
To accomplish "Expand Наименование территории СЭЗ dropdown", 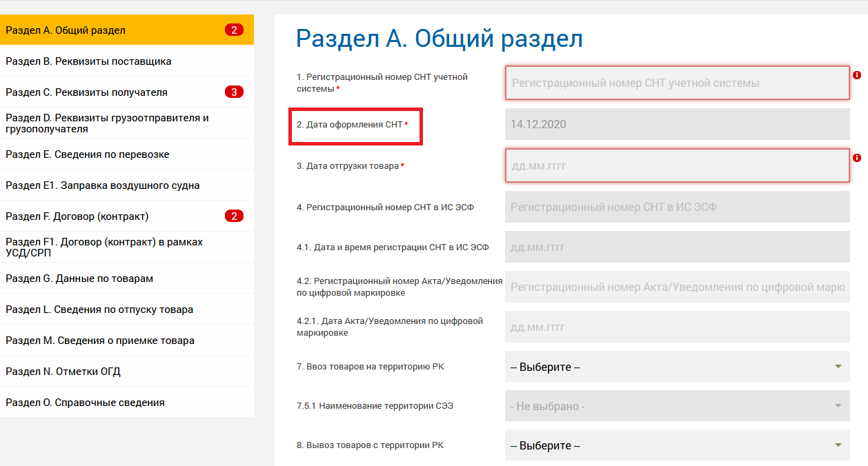I will (678, 406).
